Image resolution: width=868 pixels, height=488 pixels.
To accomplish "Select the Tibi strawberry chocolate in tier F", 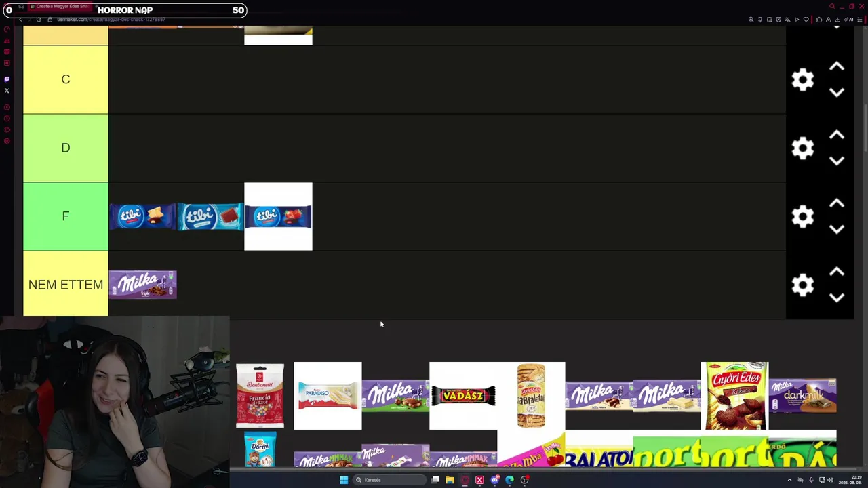I will [x=278, y=217].
